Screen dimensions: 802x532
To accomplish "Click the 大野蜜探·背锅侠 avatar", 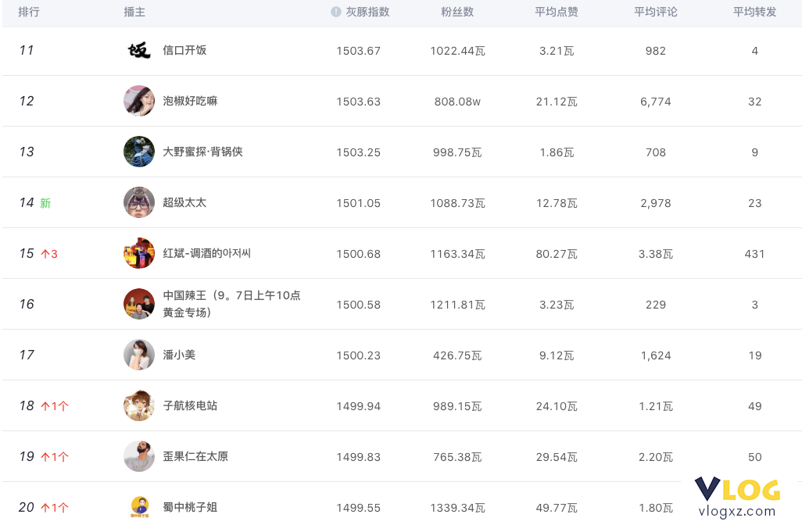I will pos(139,152).
